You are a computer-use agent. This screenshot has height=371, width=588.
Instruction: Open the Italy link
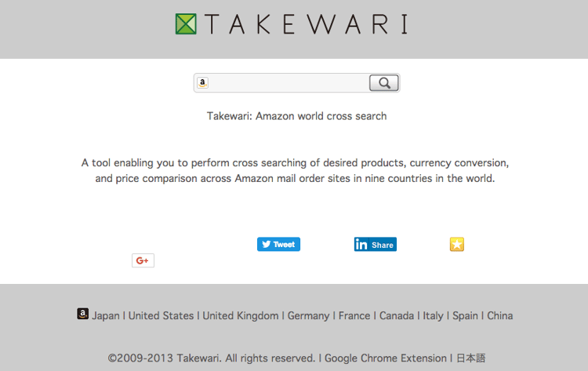coord(433,316)
